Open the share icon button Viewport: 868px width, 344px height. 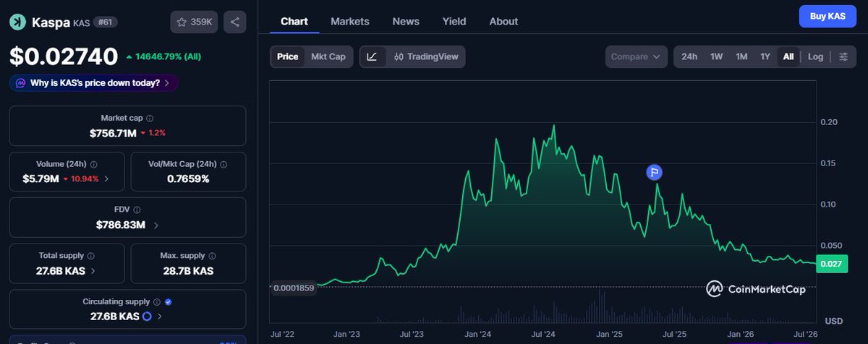tap(235, 22)
